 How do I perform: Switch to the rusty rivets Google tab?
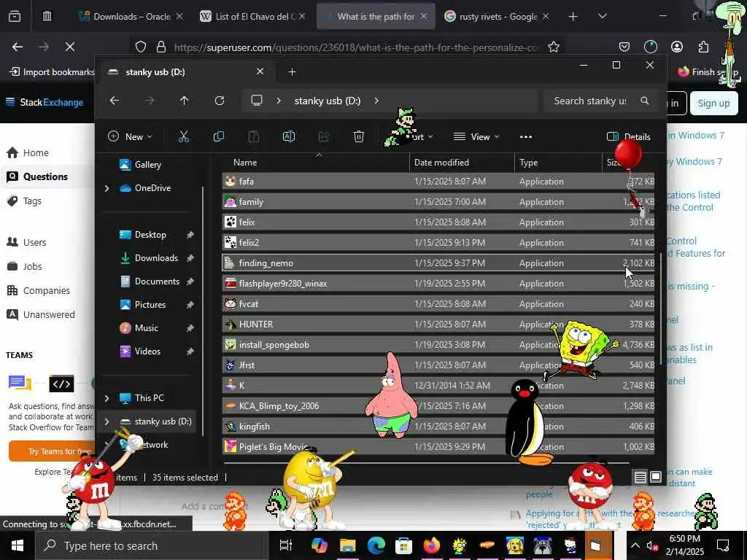click(496, 16)
